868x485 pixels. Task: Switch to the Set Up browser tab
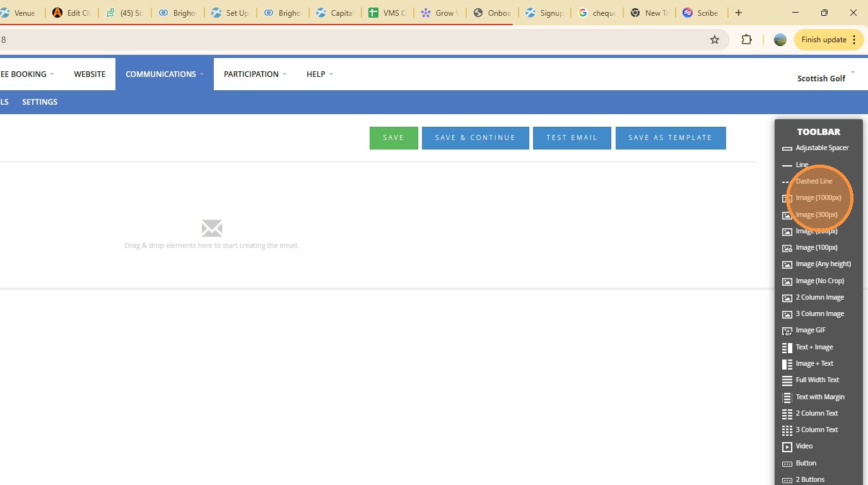point(230,13)
